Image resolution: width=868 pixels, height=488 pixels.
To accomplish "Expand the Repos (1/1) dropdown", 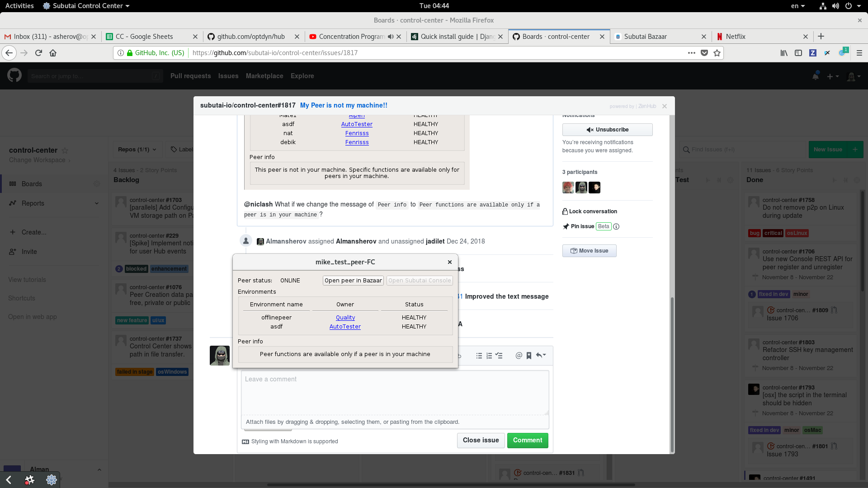I will pos(137,149).
